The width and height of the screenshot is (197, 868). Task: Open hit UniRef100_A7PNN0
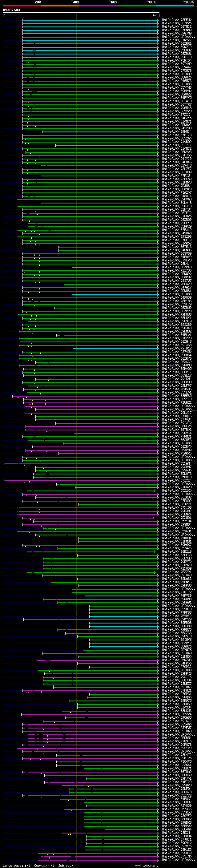(x=177, y=30)
